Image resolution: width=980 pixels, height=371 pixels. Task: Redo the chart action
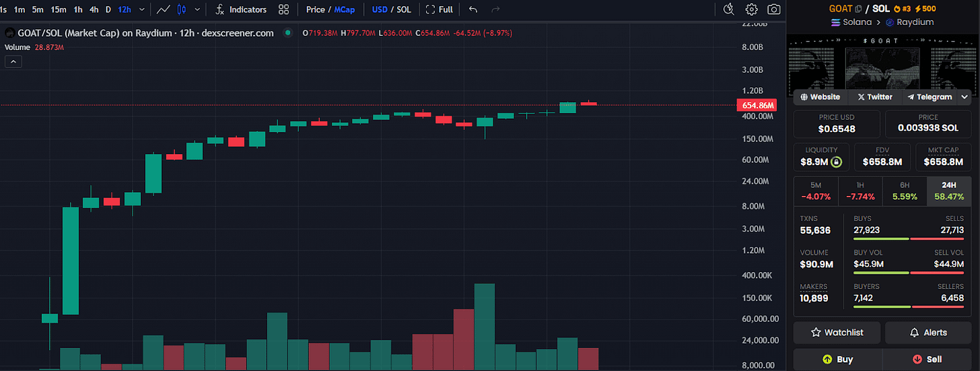tap(496, 9)
